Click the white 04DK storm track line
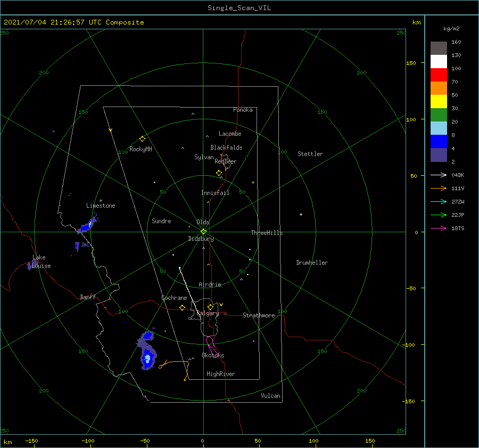The image size is (479, 448). point(190,294)
